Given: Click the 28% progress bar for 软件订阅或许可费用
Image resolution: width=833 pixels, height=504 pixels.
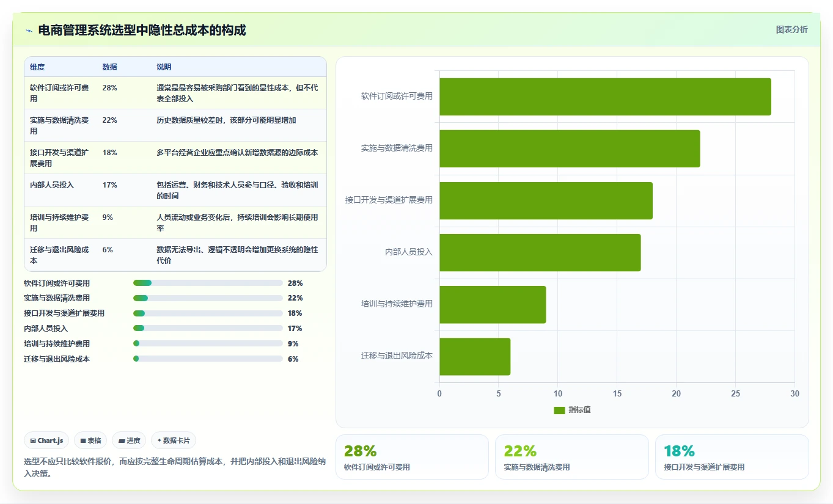Looking at the screenshot, I should 208,283.
